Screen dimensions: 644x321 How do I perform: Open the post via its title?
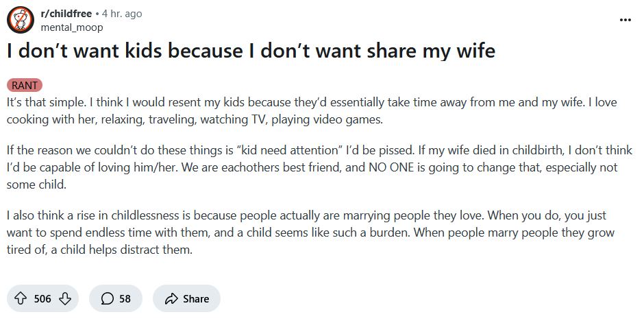(251, 51)
